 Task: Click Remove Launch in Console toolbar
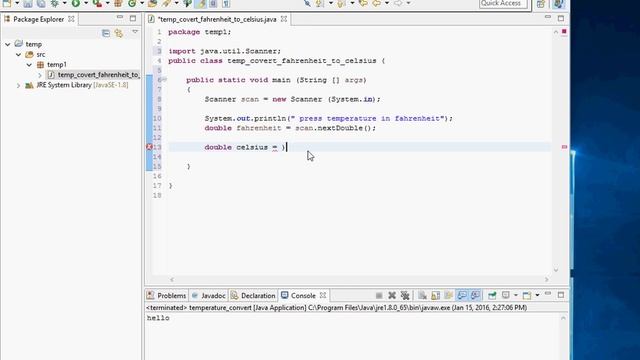392,295
